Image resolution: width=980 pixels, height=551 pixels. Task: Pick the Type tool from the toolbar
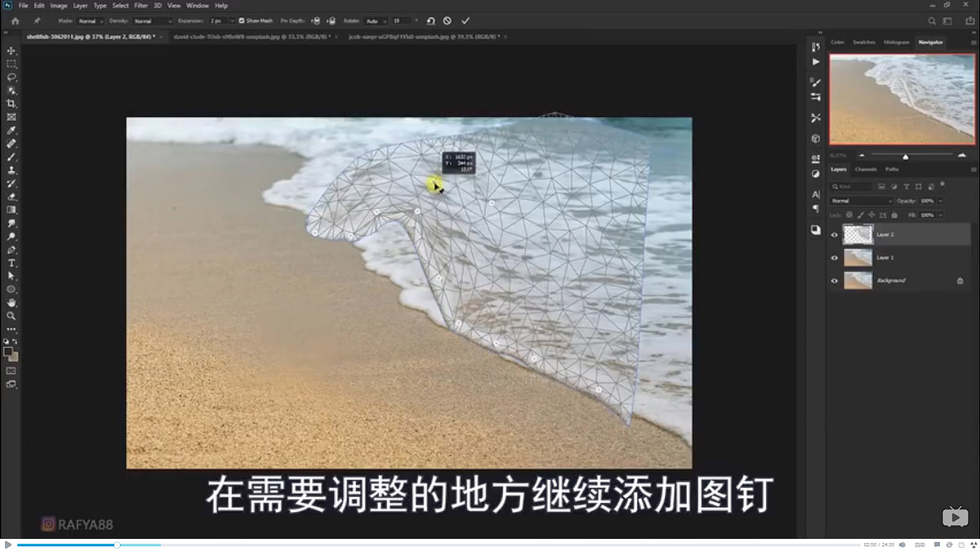pos(11,262)
